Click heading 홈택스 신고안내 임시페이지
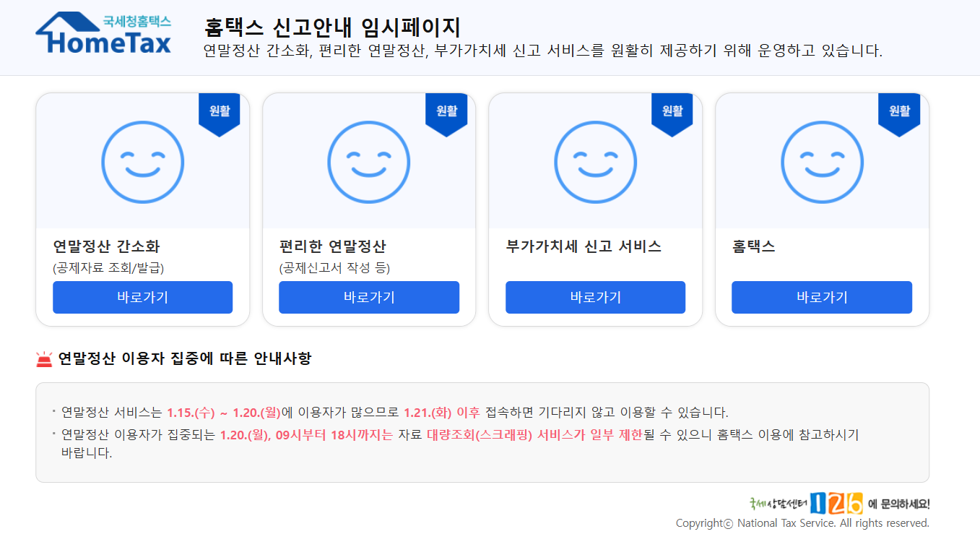Viewport: 980px width, 555px height. [x=332, y=27]
